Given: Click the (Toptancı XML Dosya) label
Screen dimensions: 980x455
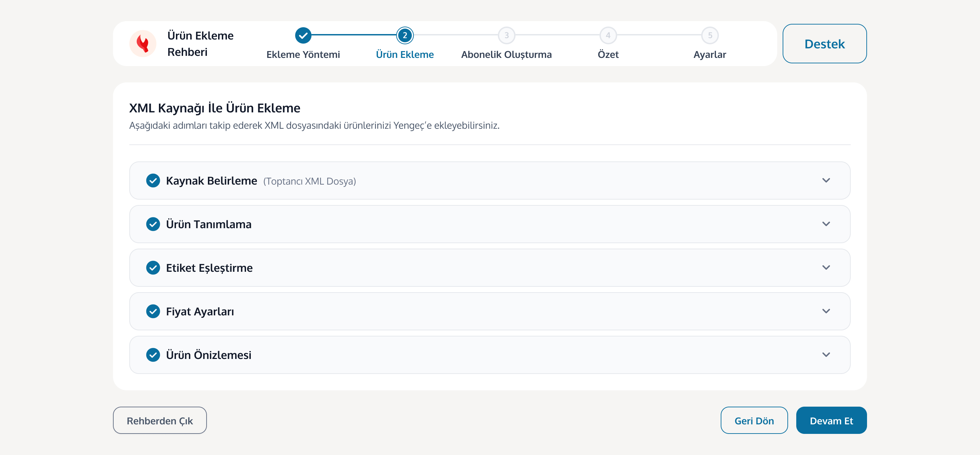Looking at the screenshot, I should coord(310,181).
